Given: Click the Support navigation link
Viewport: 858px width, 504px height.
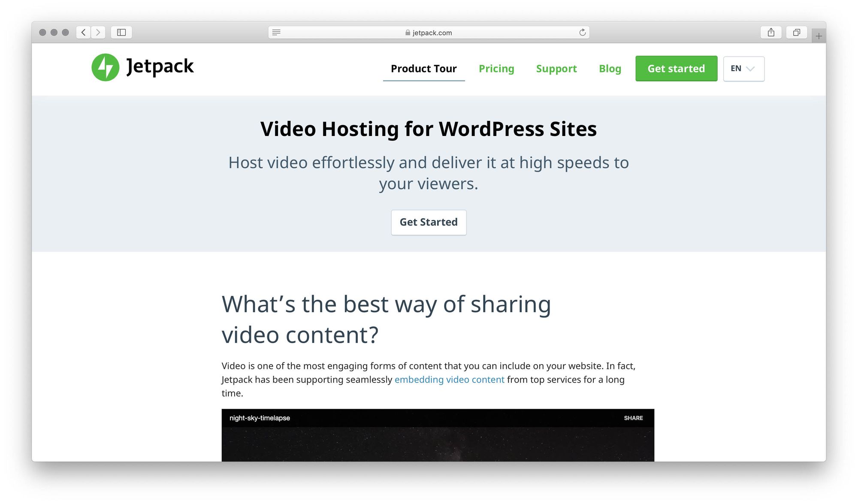Looking at the screenshot, I should click(x=556, y=68).
